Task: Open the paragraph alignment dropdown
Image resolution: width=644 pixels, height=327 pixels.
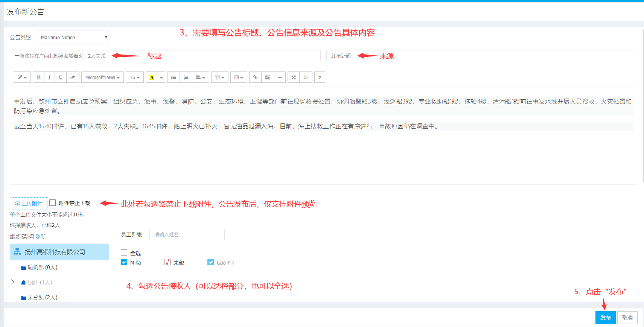Action: (201, 77)
